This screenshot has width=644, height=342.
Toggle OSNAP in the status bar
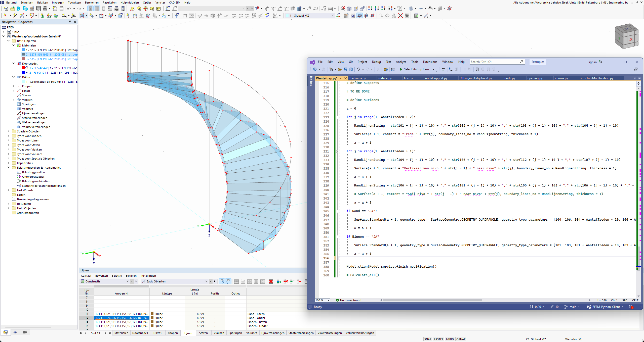(461, 339)
